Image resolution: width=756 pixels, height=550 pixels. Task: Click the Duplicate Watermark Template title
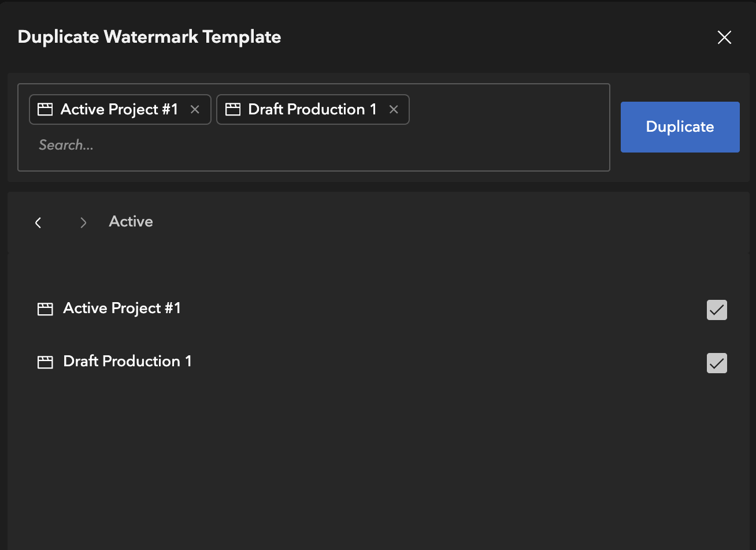click(149, 37)
